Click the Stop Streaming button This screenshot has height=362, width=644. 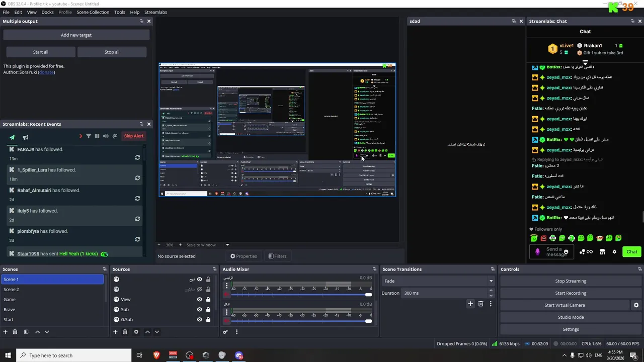point(571,281)
